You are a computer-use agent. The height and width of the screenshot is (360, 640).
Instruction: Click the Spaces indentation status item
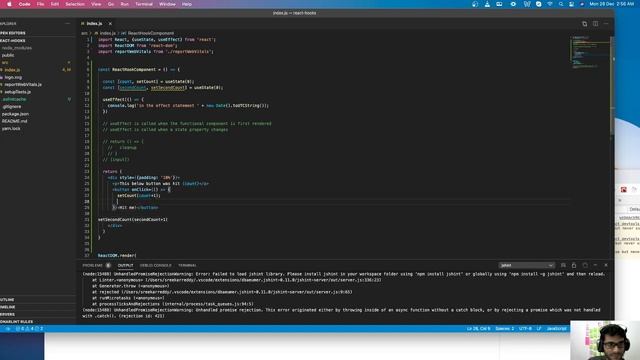click(x=504, y=329)
